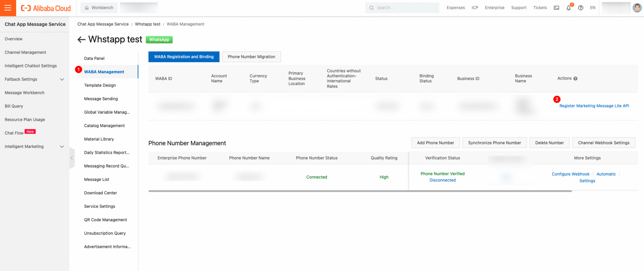Click the Add Phone Number button
Screen dimensions: 644x271
[x=435, y=143]
